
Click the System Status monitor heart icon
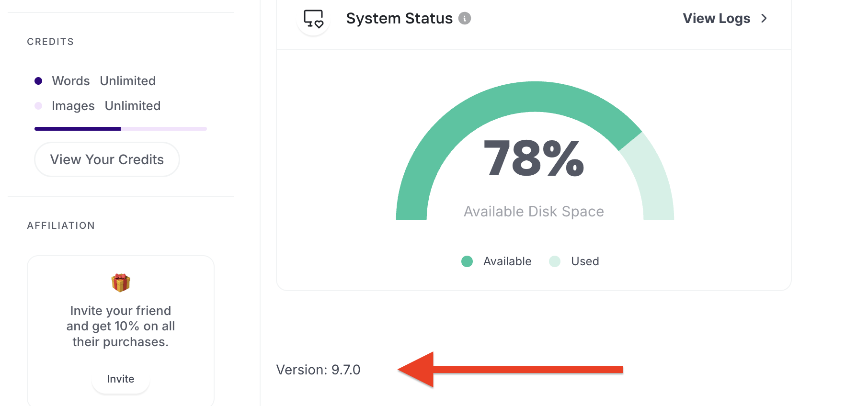click(313, 19)
